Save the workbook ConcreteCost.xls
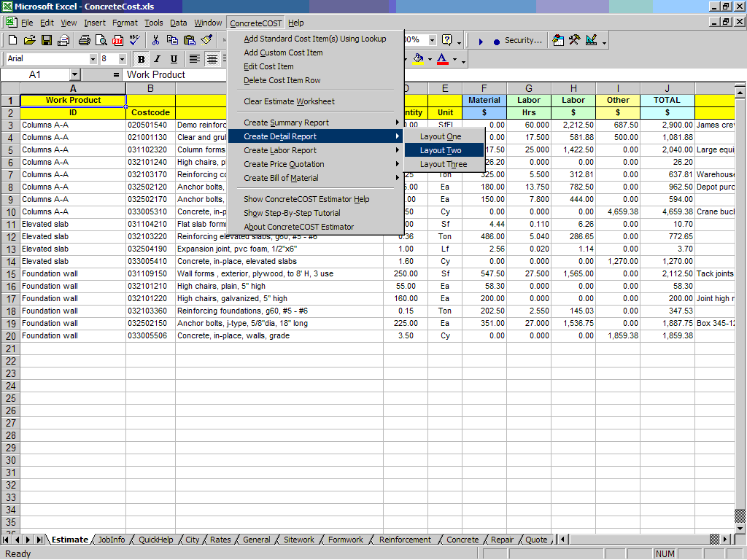747x560 pixels. pyautogui.click(x=45, y=40)
